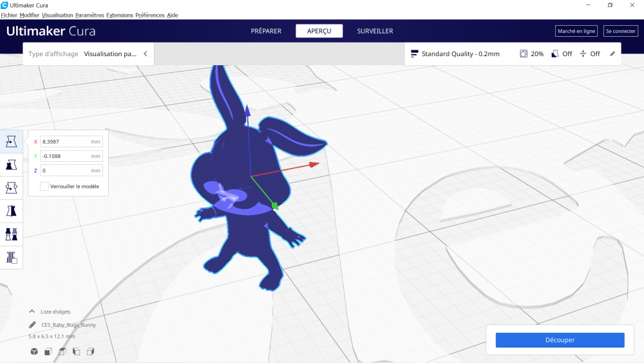644x363 pixels.
Task: Click the red X-axis arrow handle
Action: tap(314, 164)
